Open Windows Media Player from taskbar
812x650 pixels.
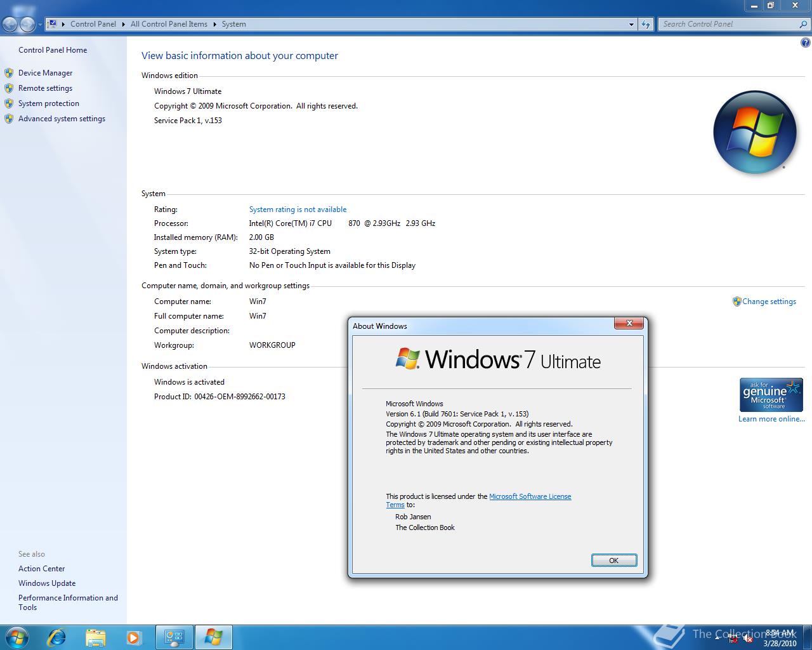[133, 637]
